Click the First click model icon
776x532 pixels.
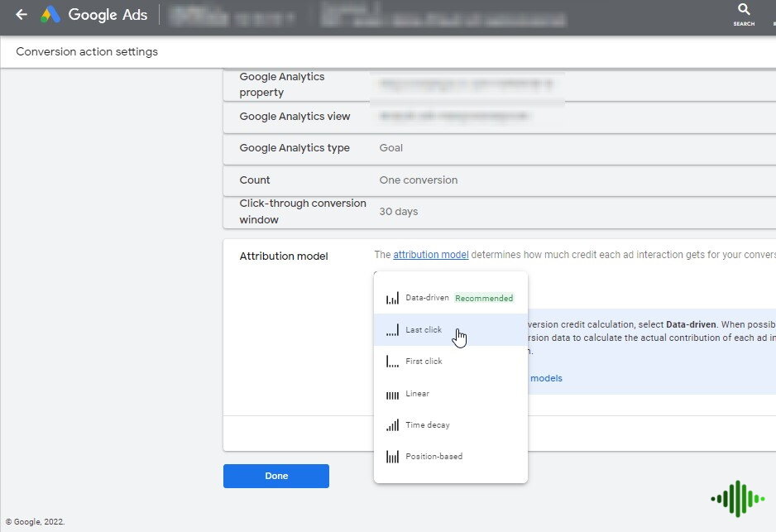point(392,362)
